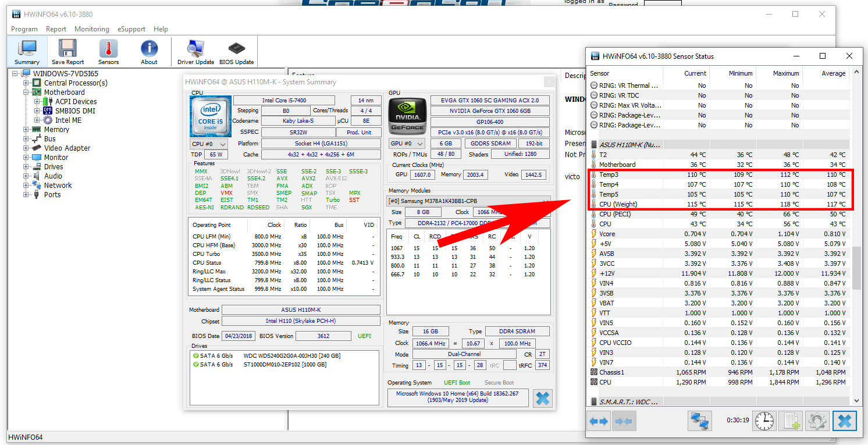Expand the Bus tree node
Viewport: 868px width, 445px height.
[x=26, y=139]
